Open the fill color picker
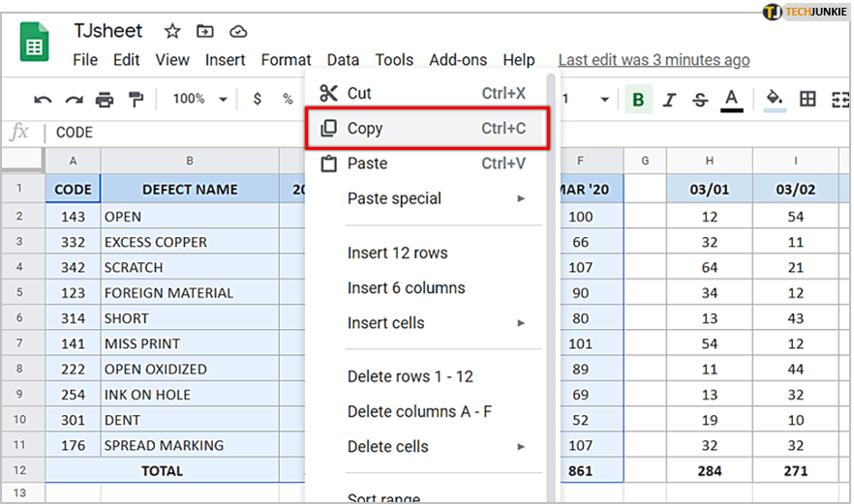The width and height of the screenshot is (854, 504). tap(774, 99)
